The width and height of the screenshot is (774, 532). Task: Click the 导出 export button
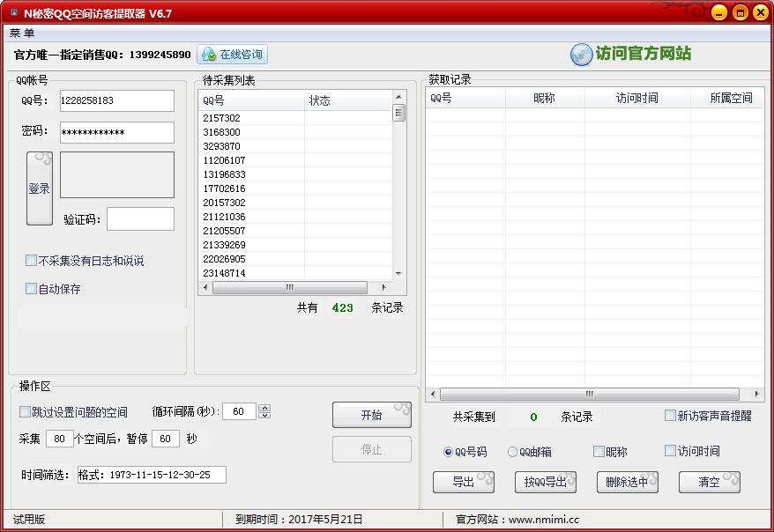click(464, 482)
